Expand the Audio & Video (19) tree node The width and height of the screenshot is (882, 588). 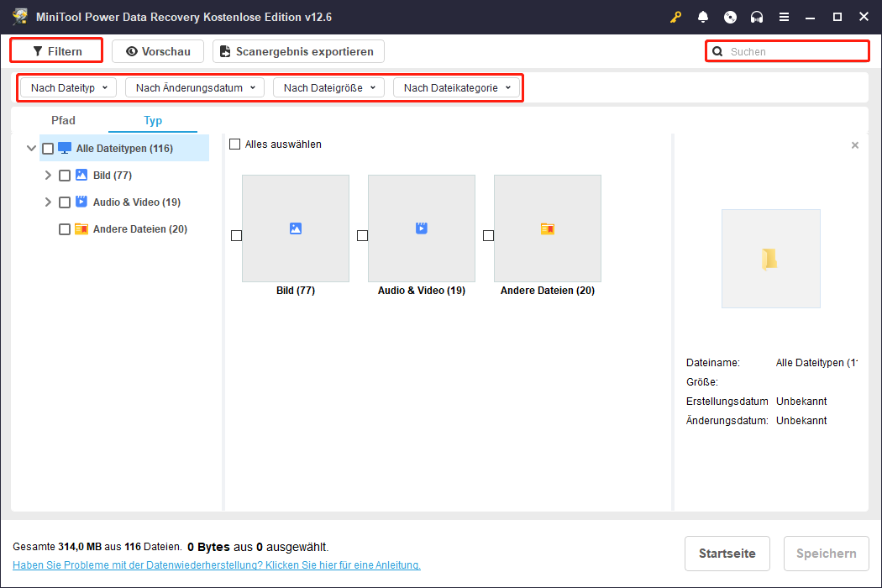[48, 202]
